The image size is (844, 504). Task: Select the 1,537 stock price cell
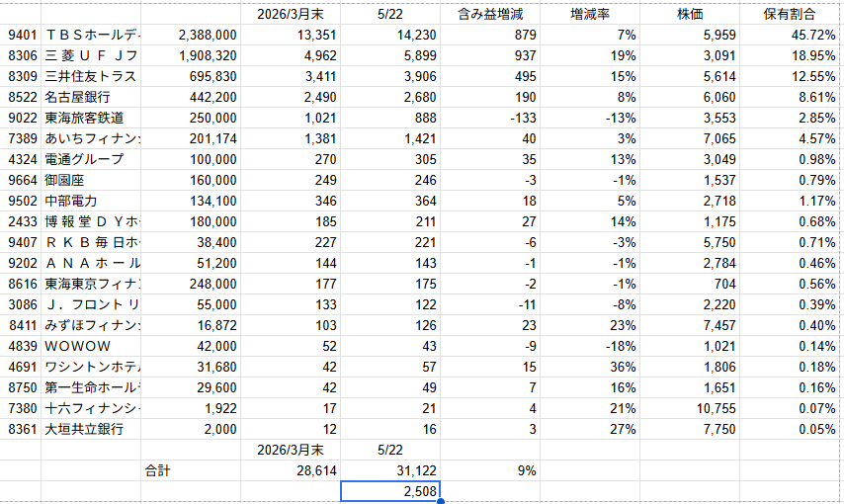pyautogui.click(x=690, y=180)
